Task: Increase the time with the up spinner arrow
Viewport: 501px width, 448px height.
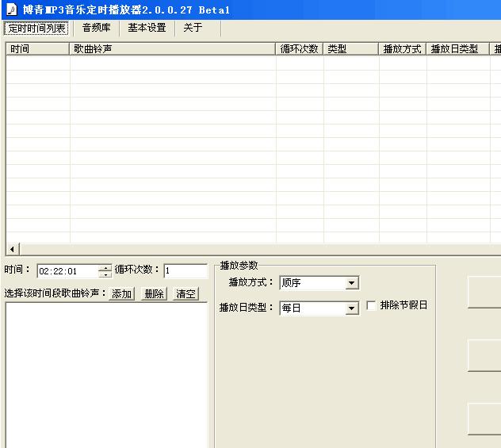Action: (x=105, y=268)
